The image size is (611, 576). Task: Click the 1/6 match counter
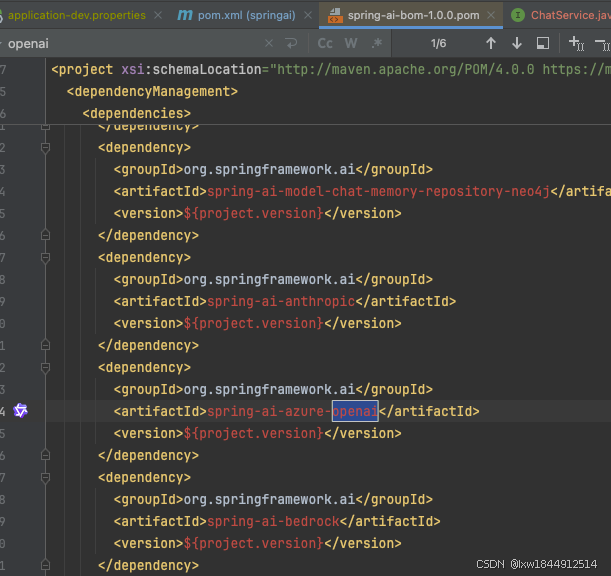(438, 43)
